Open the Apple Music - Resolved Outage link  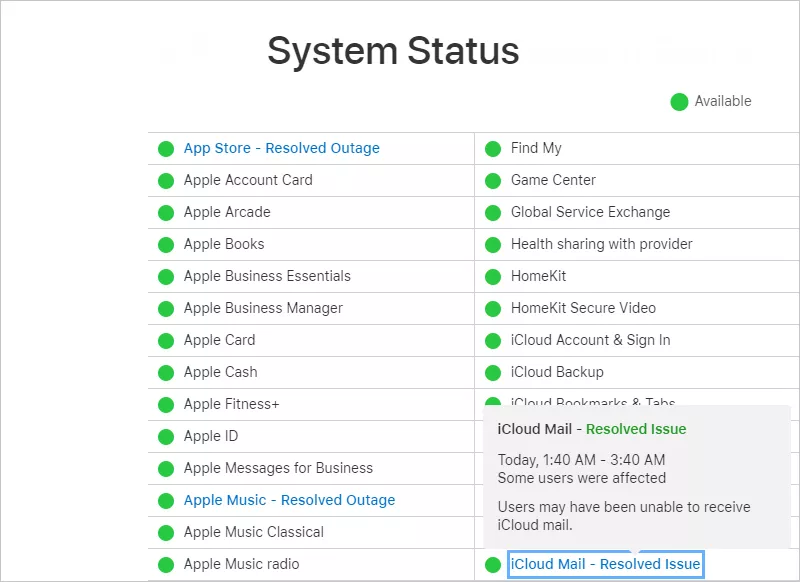point(289,500)
